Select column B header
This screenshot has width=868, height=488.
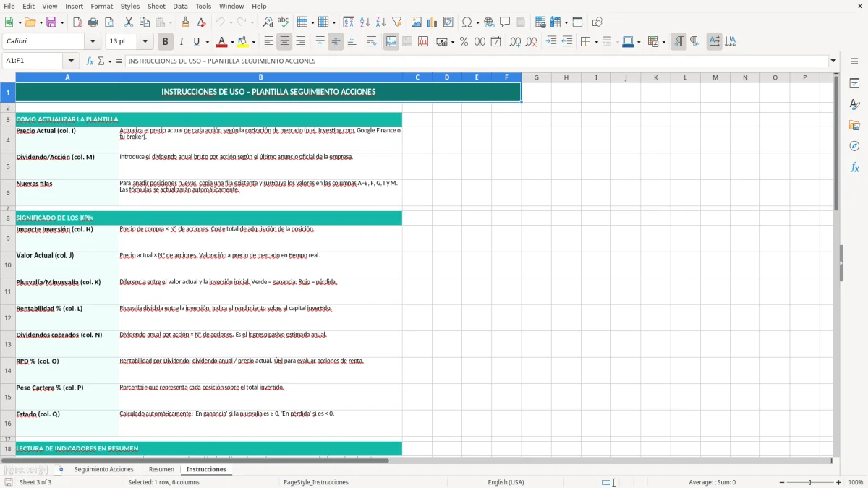[260, 77]
